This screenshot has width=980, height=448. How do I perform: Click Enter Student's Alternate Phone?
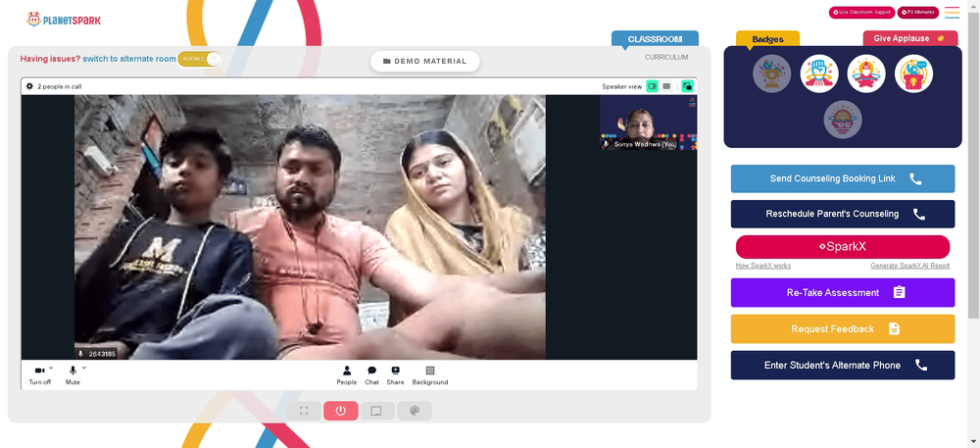pos(843,365)
